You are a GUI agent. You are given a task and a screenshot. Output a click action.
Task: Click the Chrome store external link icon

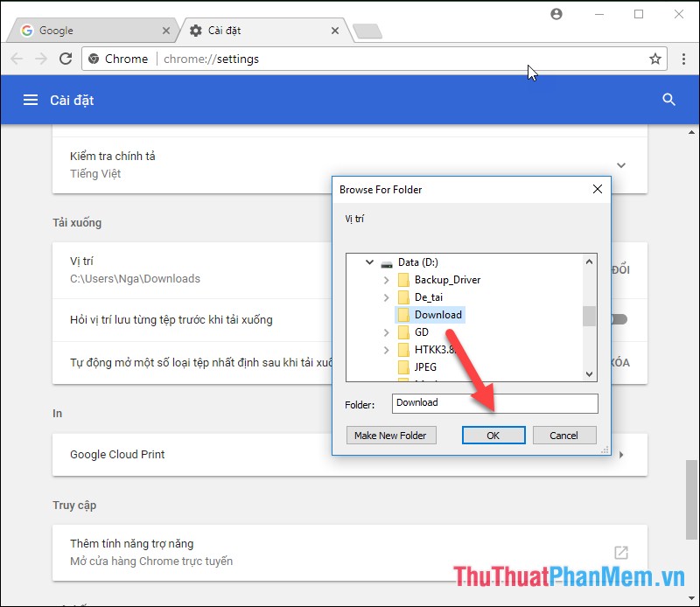[x=621, y=552]
